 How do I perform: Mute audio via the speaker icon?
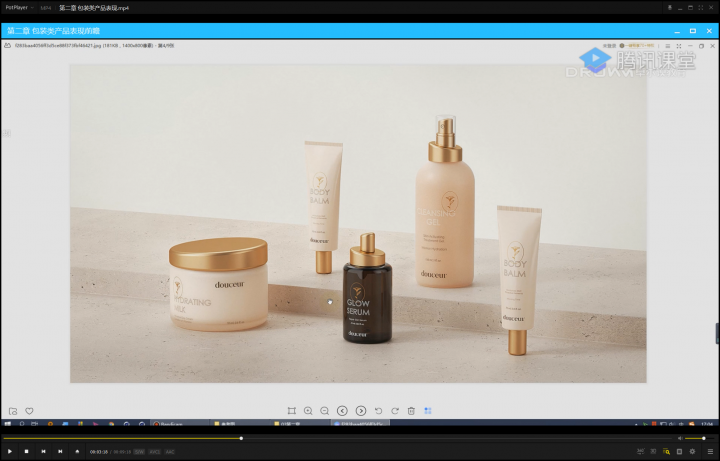click(680, 438)
